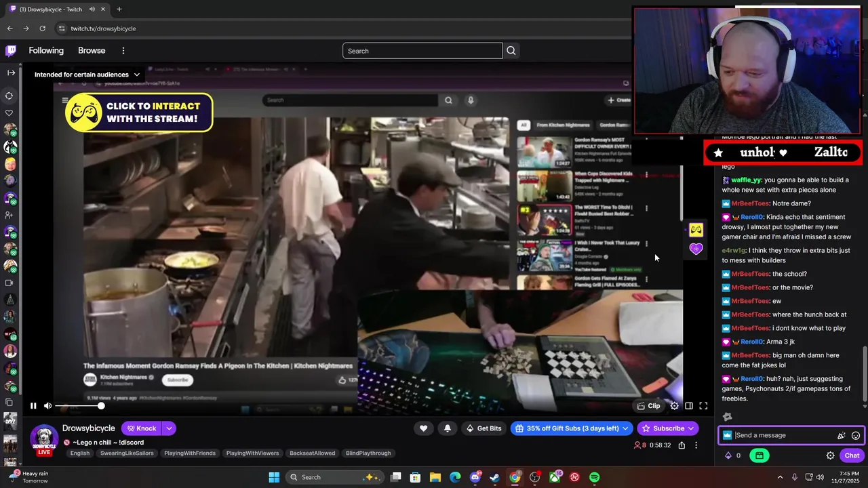This screenshot has height=488, width=868.
Task: Open the purple heart extension icon
Action: pos(696,249)
